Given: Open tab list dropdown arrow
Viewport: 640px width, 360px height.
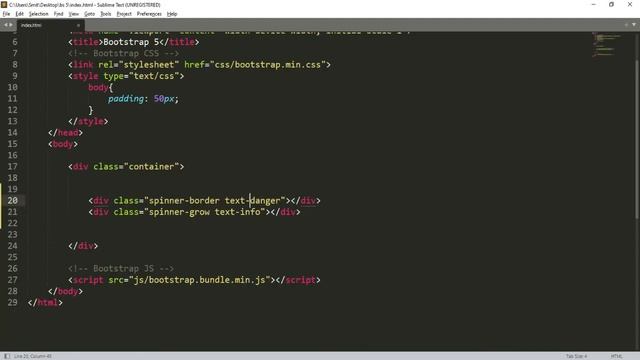Looking at the screenshot, I should [634, 25].
